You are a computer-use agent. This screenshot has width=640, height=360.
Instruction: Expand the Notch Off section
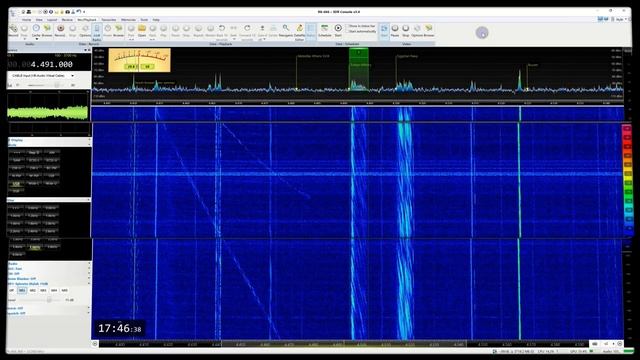pyautogui.click(x=49, y=308)
